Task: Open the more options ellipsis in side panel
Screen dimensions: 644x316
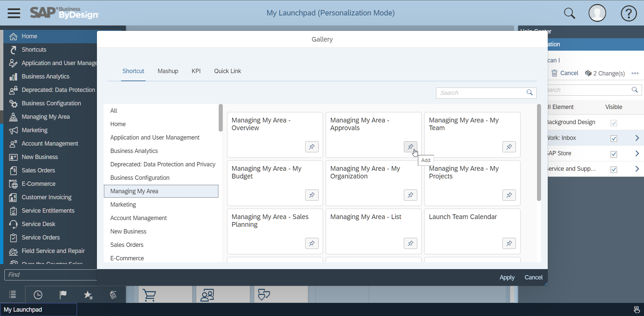Action: tap(635, 73)
